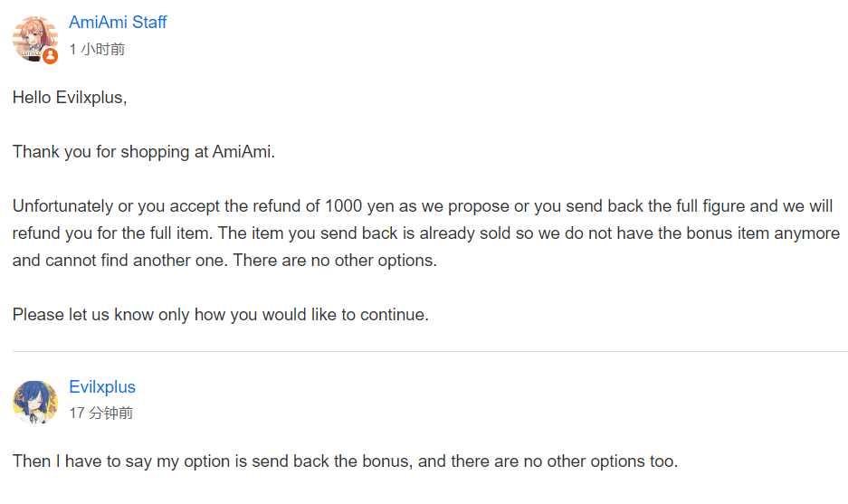848x504 pixels.
Task: Open the AmiAmi Staff name link
Action: tap(118, 23)
